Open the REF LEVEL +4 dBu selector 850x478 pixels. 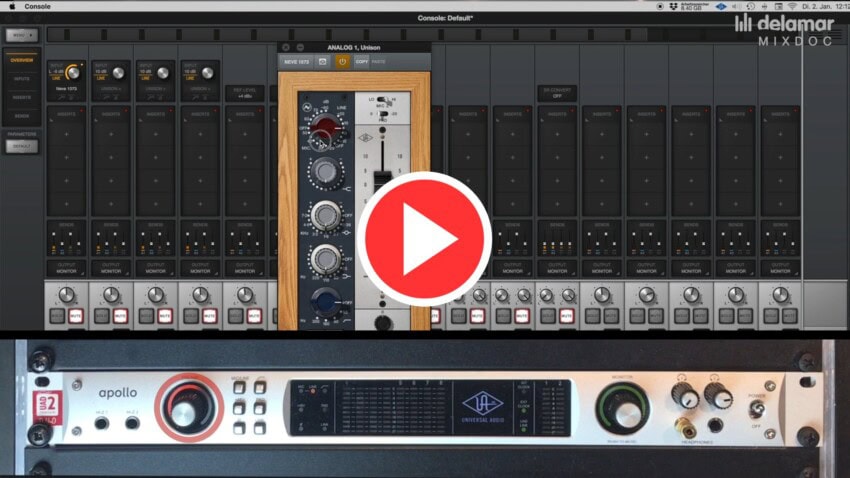[245, 93]
